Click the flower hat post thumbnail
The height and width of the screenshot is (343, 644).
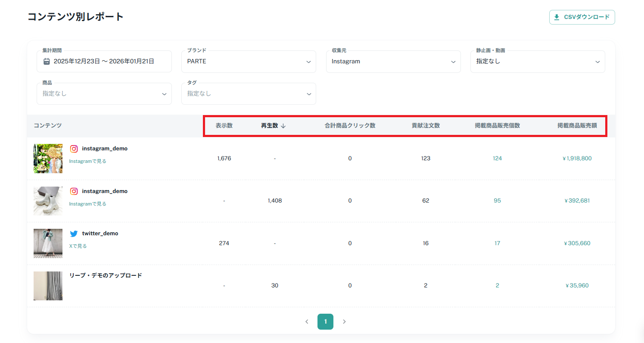[x=48, y=159]
